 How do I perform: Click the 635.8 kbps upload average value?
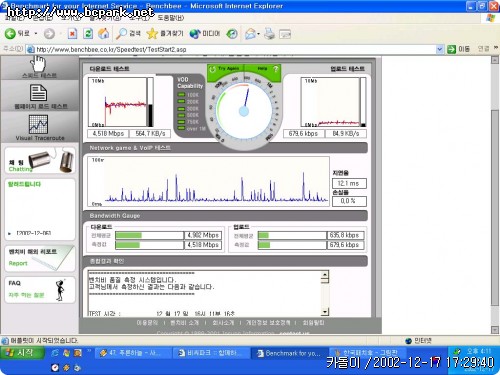(345, 235)
